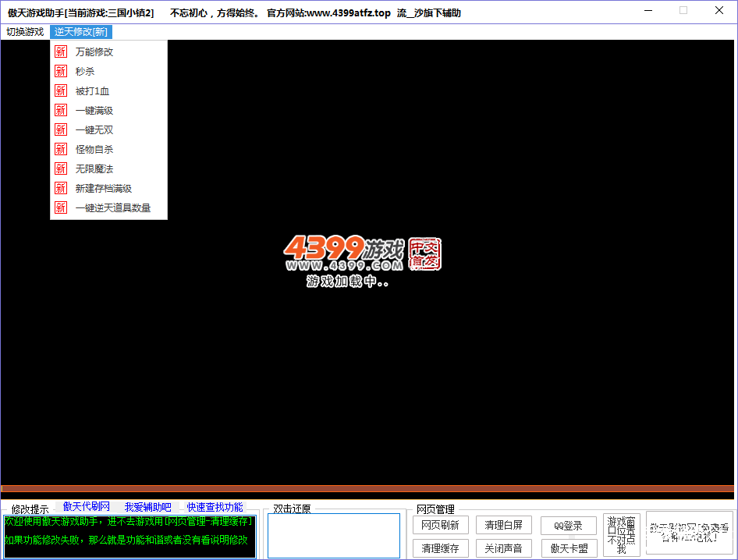Click the 修改提示 group label

[30, 509]
